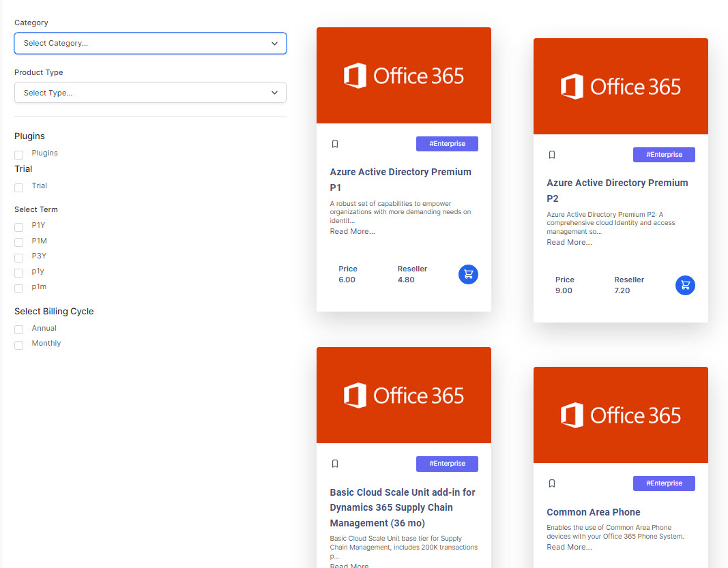Check the lowercase p1y term option
This screenshot has height=568, width=728.
pos(18,273)
